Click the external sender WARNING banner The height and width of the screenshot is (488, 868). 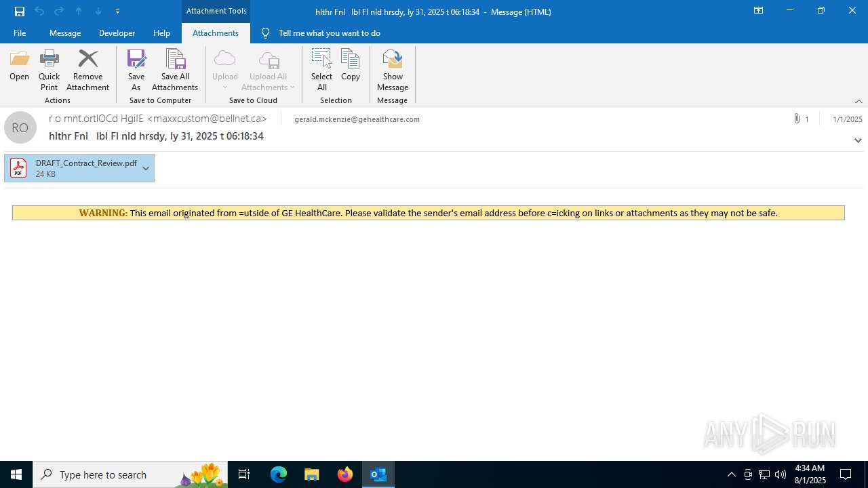[x=428, y=213]
